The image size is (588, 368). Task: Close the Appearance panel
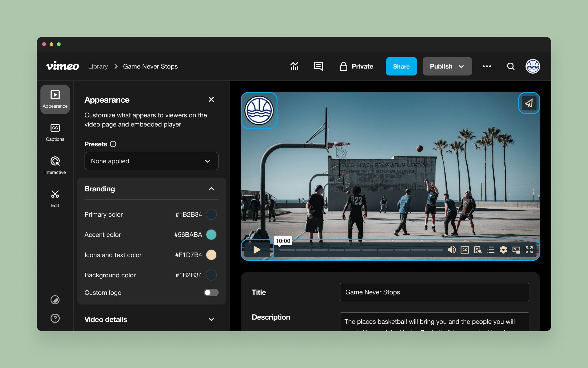[x=211, y=99]
